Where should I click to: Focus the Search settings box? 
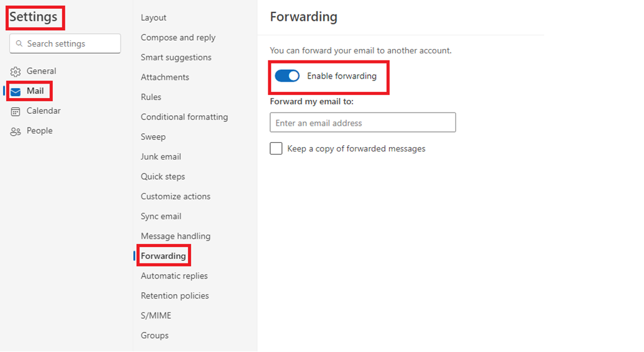pos(65,43)
